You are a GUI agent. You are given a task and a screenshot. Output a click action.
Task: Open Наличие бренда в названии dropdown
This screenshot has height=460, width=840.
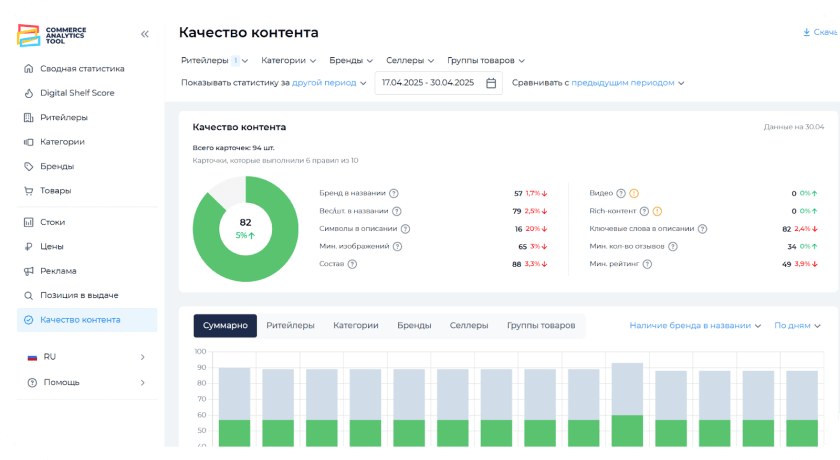[695, 326]
